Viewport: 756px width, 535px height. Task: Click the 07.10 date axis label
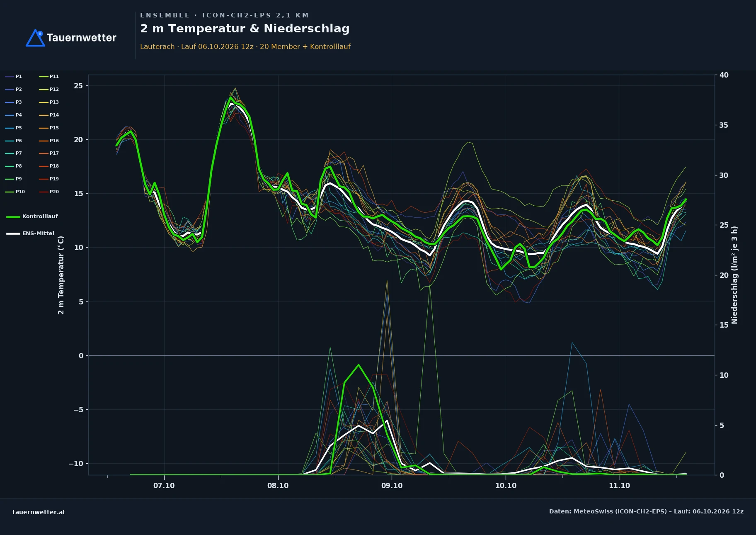click(x=164, y=486)
